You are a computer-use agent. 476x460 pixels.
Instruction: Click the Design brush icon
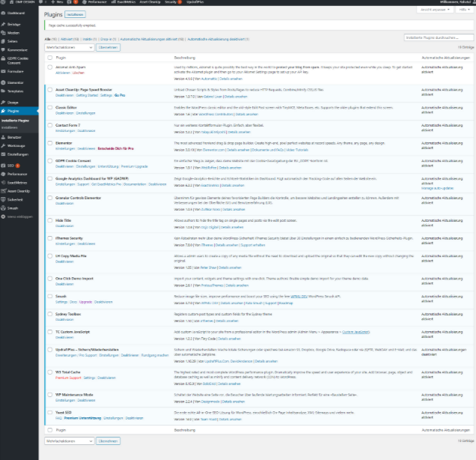(3, 103)
